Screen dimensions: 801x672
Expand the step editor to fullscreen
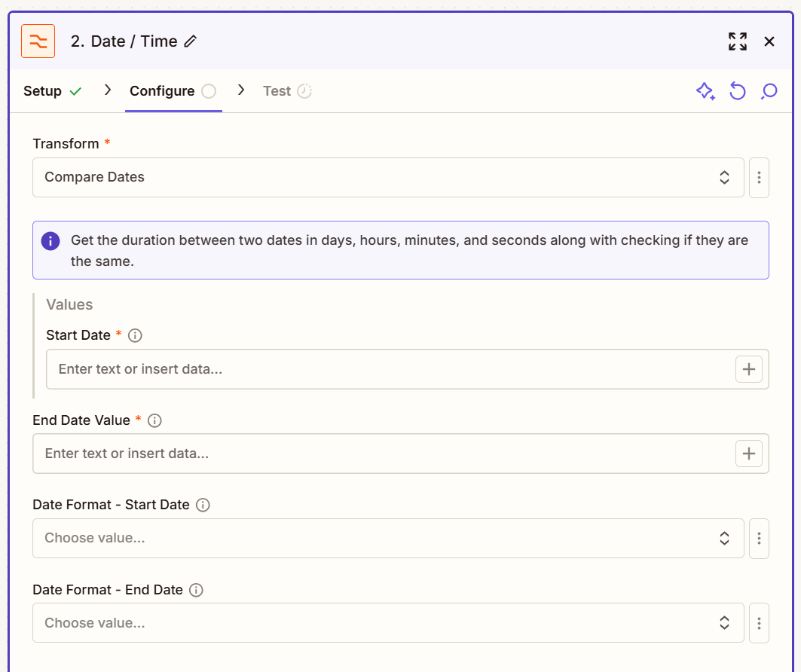738,41
